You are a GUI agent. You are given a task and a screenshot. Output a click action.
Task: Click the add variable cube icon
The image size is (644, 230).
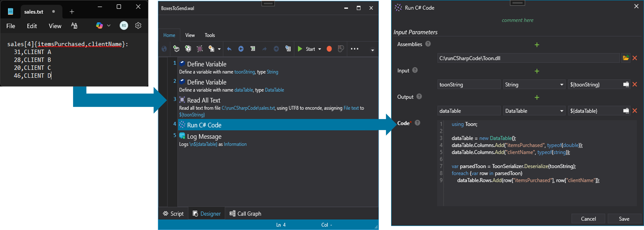tap(188, 49)
